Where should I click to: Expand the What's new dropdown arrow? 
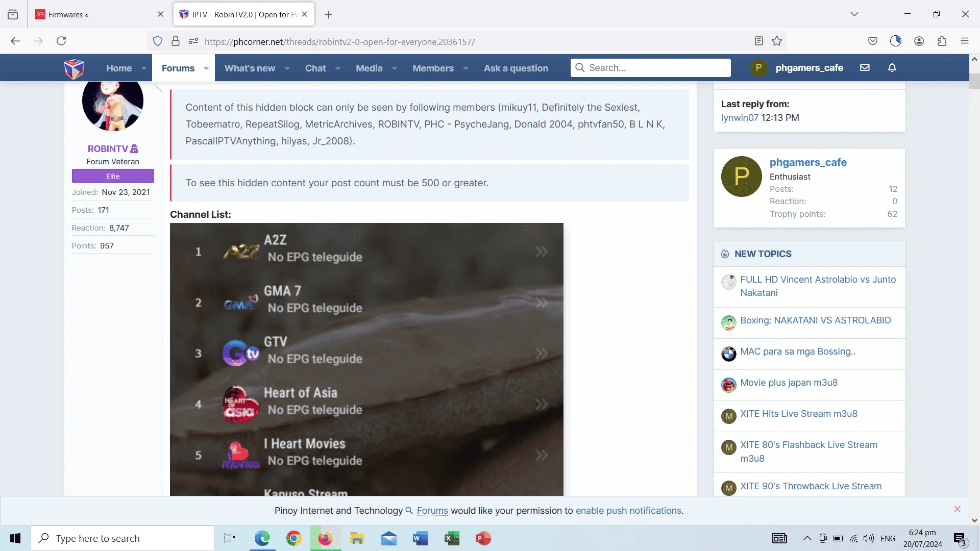coord(287,68)
